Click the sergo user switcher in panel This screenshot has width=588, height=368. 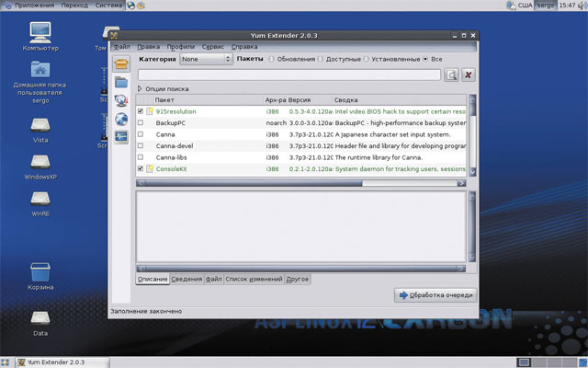(x=545, y=6)
